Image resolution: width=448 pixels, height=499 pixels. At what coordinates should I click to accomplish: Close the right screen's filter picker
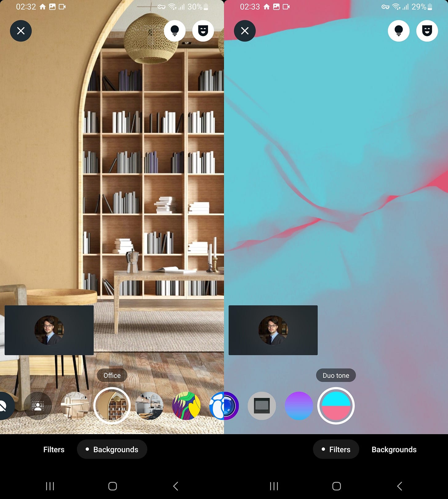pos(245,31)
